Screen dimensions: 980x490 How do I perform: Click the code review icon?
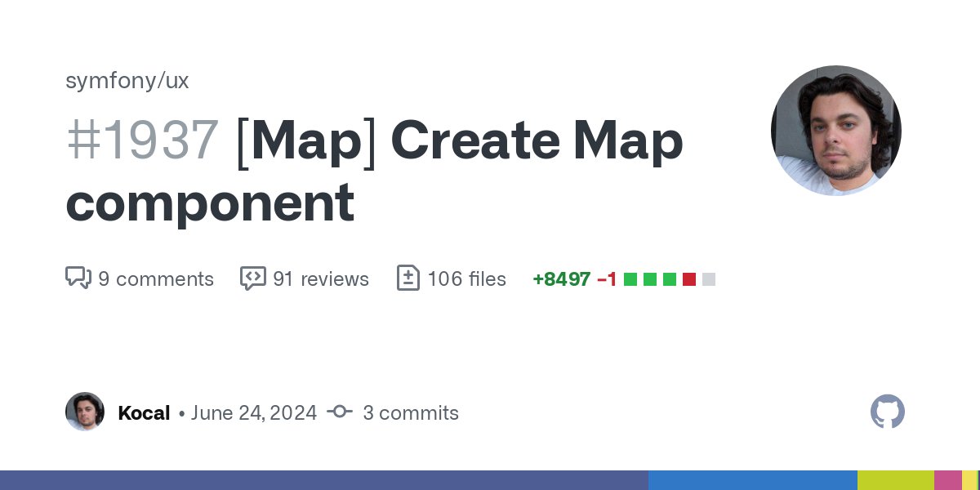click(253, 278)
